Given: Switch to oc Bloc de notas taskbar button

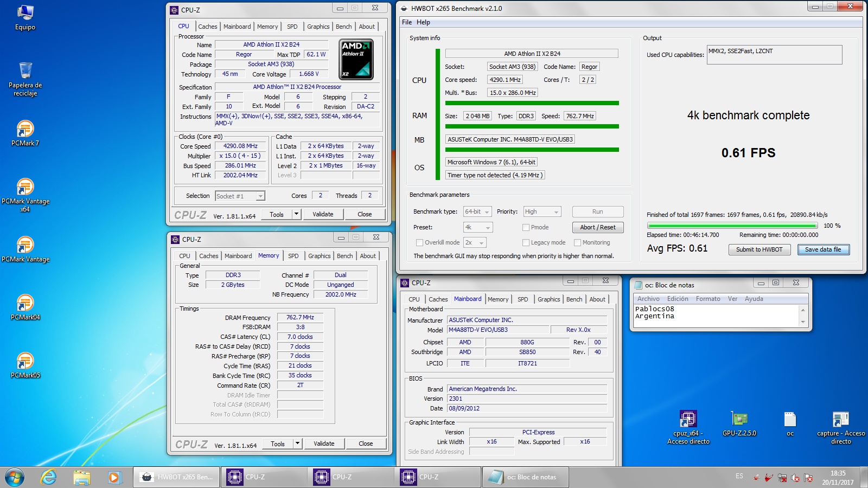Looking at the screenshot, I should point(525,477).
